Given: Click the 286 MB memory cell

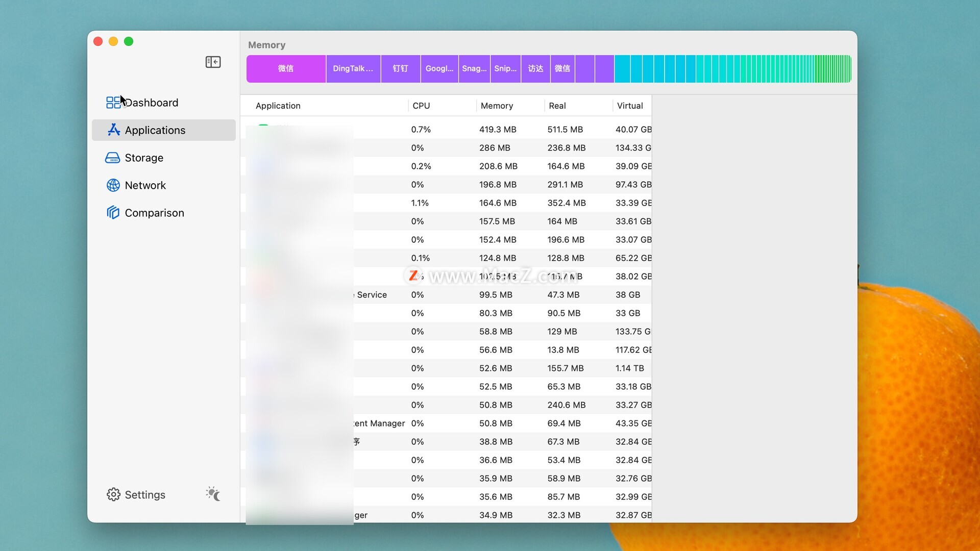Looking at the screenshot, I should click(494, 148).
